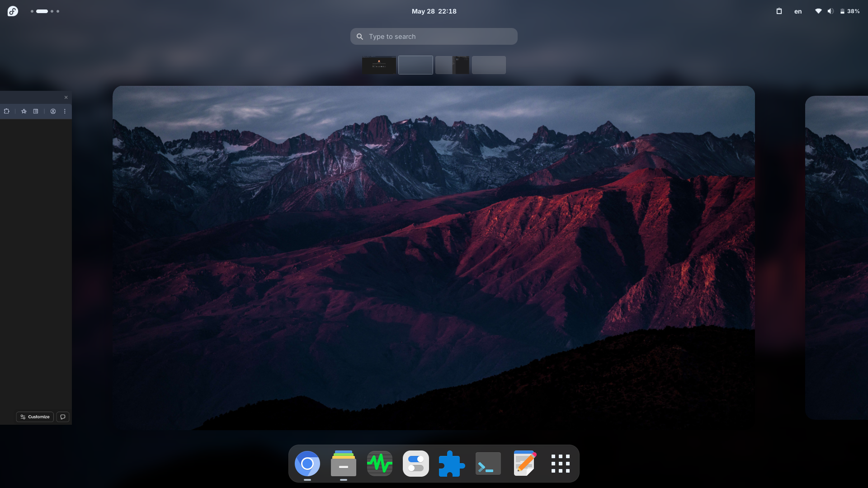Open the calendar by clicking the clock
Viewport: 868px width, 488px height.
433,11
